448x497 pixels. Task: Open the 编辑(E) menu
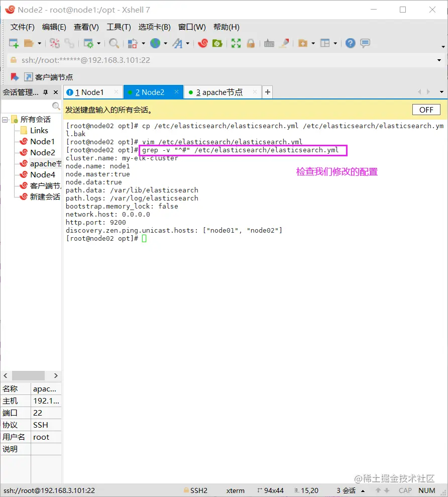coord(54,27)
